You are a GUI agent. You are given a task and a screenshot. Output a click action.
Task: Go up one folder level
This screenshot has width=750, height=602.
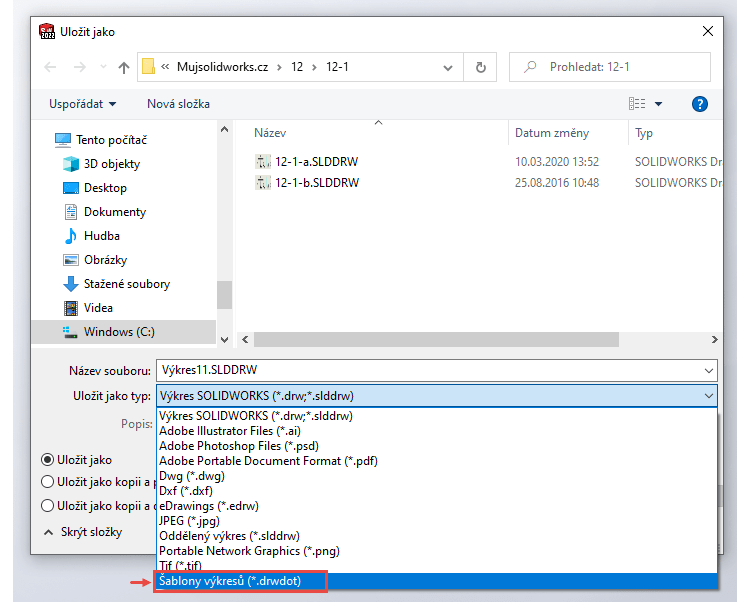pos(124,67)
